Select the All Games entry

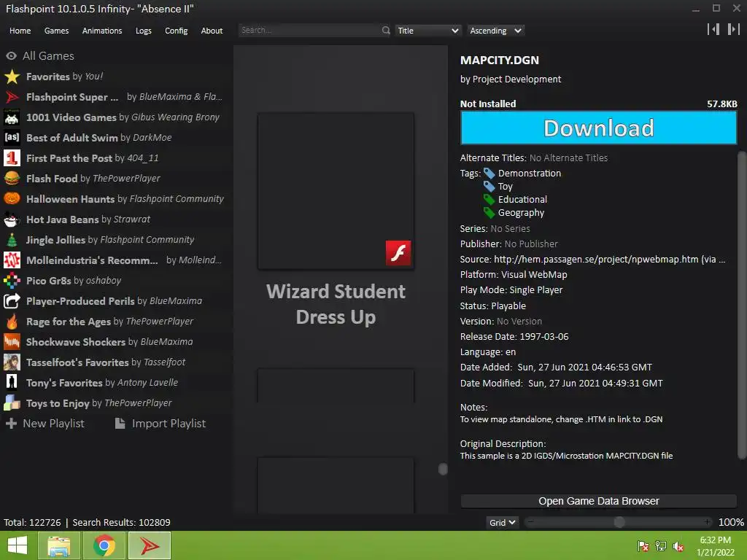point(40,56)
